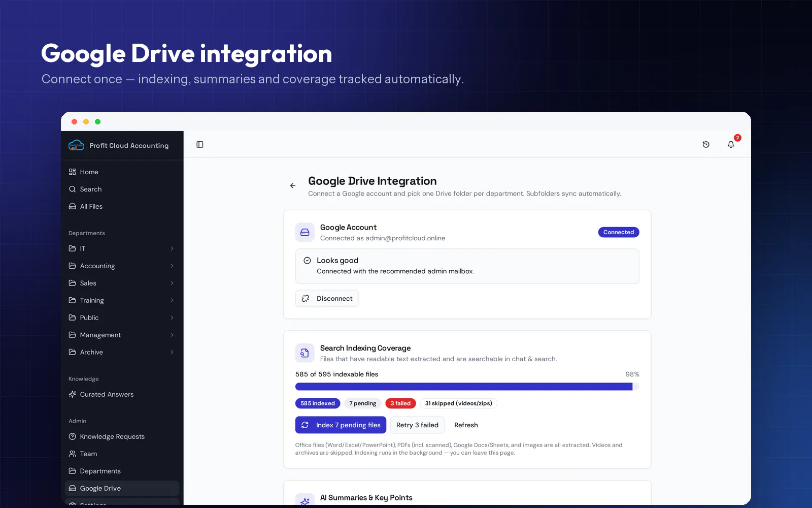Click the Google Drive sidebar icon

(x=73, y=489)
